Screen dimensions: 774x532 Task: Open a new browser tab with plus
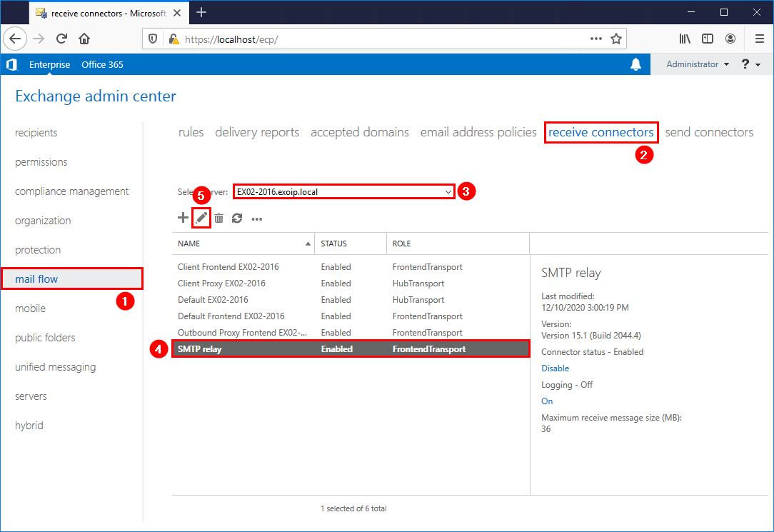(201, 12)
